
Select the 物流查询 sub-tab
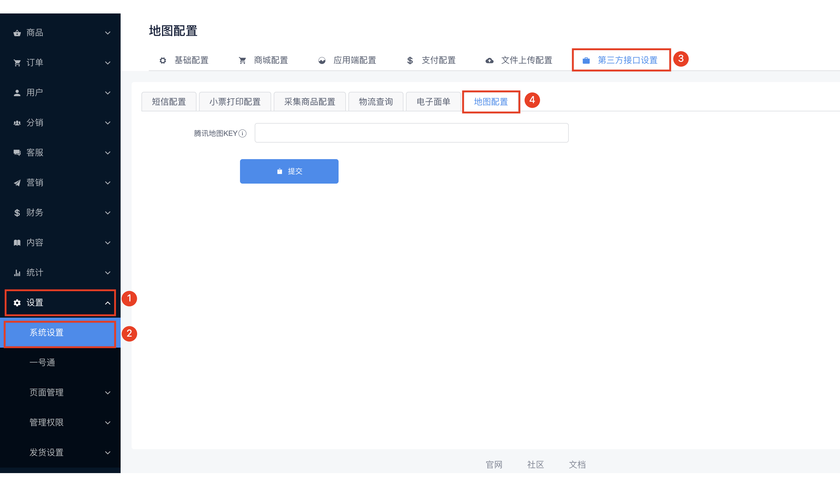[x=376, y=102]
